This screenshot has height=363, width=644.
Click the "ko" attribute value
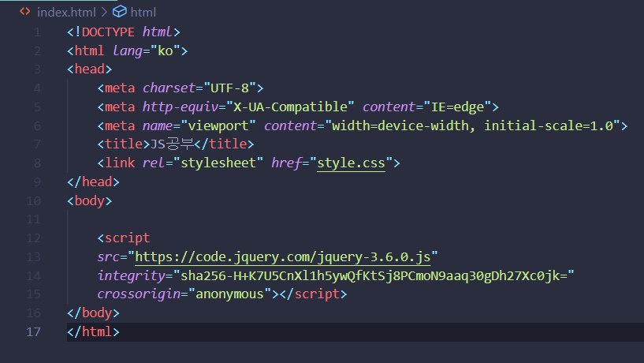(166, 51)
